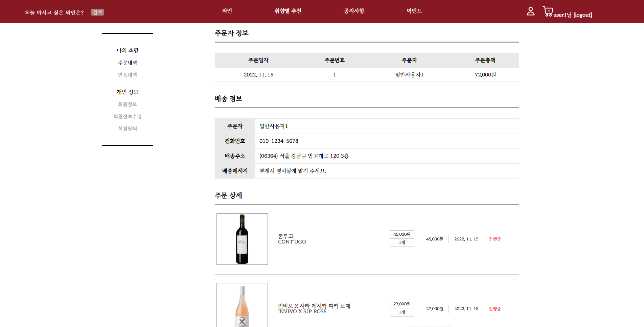Open the 공지사항 menu
The width and height of the screenshot is (644, 327).
tap(353, 10)
